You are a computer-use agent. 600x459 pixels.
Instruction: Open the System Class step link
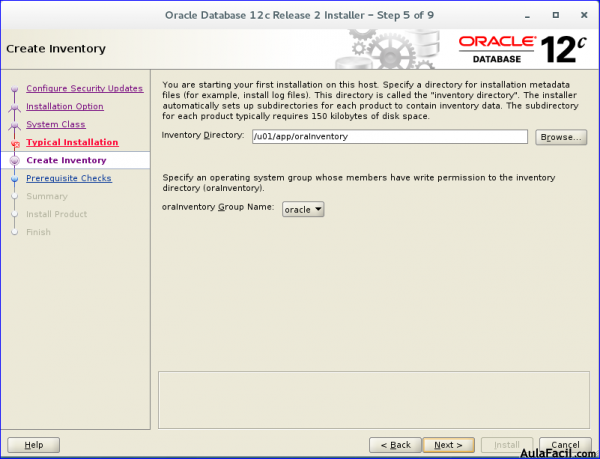pyautogui.click(x=56, y=124)
